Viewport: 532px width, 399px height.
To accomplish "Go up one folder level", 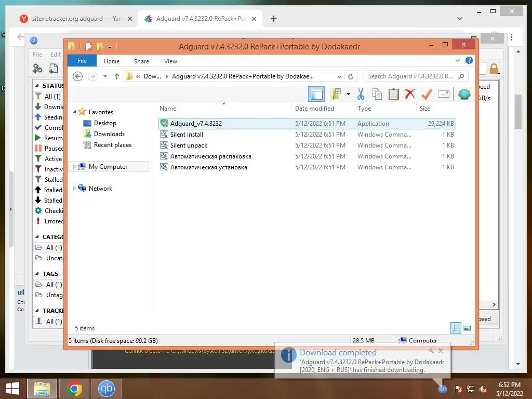I will [x=117, y=76].
